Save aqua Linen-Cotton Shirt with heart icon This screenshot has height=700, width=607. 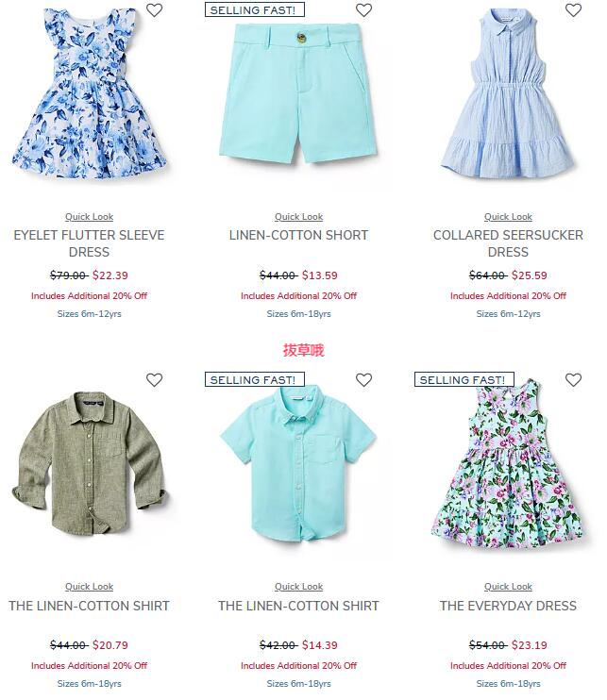tap(363, 380)
